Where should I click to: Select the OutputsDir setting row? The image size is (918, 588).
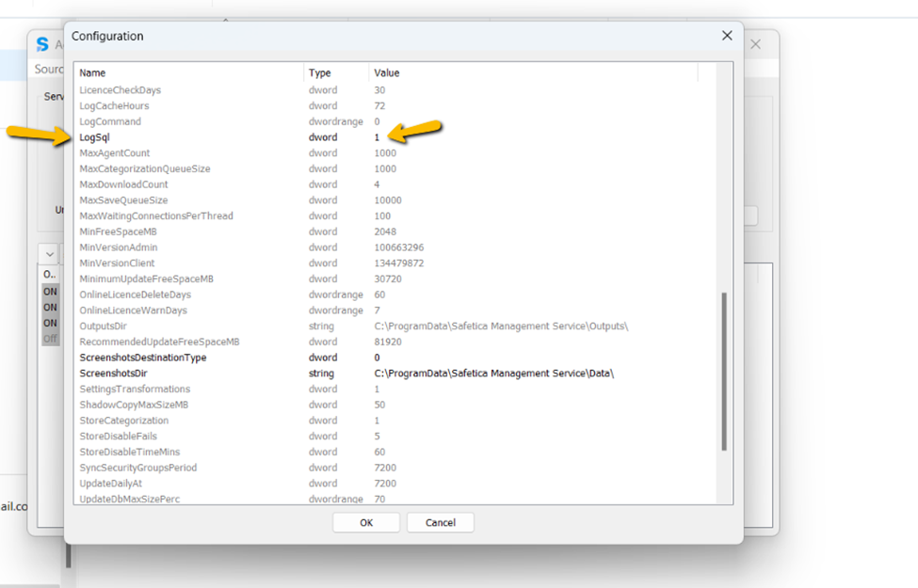point(188,326)
